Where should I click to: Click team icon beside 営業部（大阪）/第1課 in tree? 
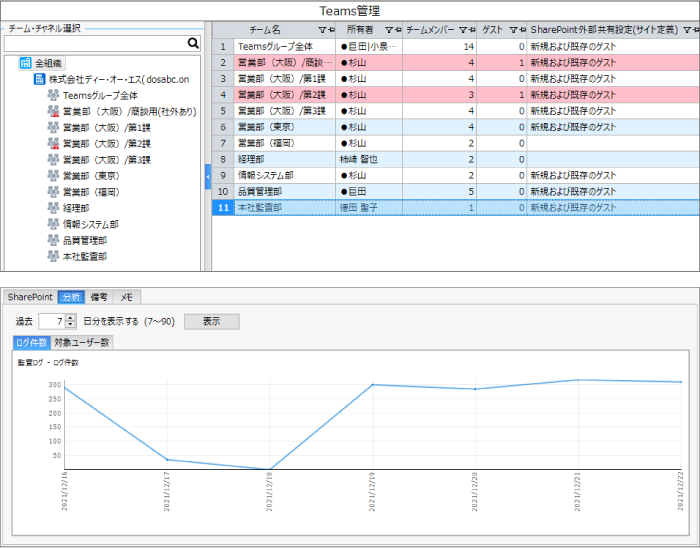(53, 127)
